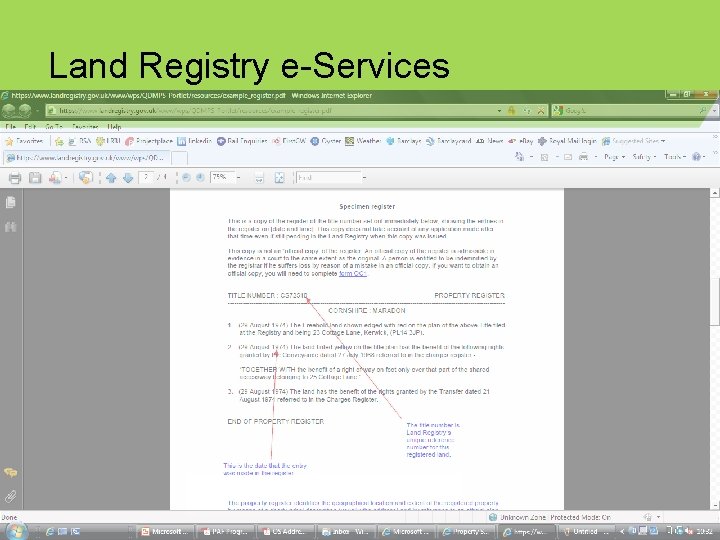
Task: Open the Safety dropdown menu
Action: [644, 157]
